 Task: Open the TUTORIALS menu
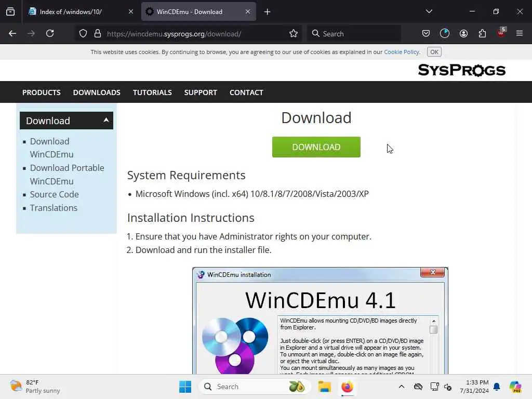click(152, 92)
